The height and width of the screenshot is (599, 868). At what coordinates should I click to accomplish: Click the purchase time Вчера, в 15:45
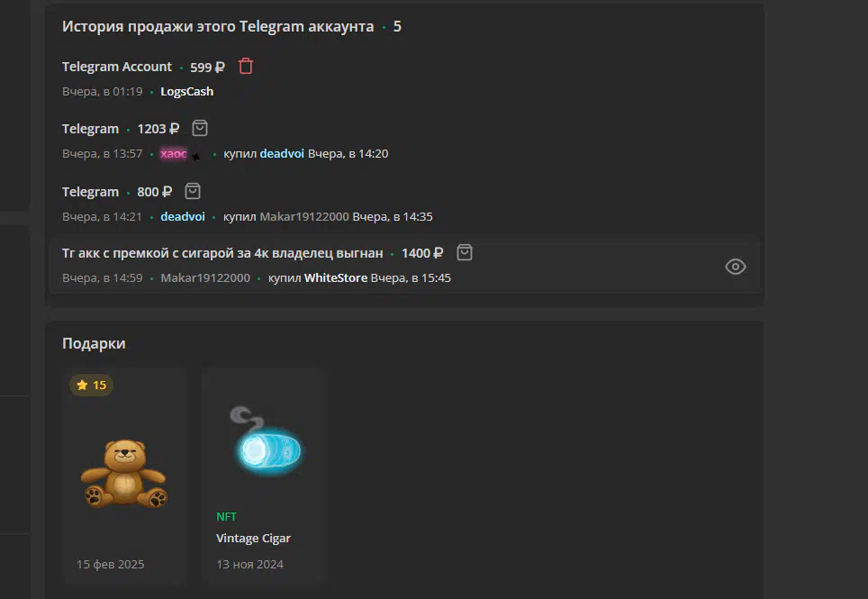[411, 278]
